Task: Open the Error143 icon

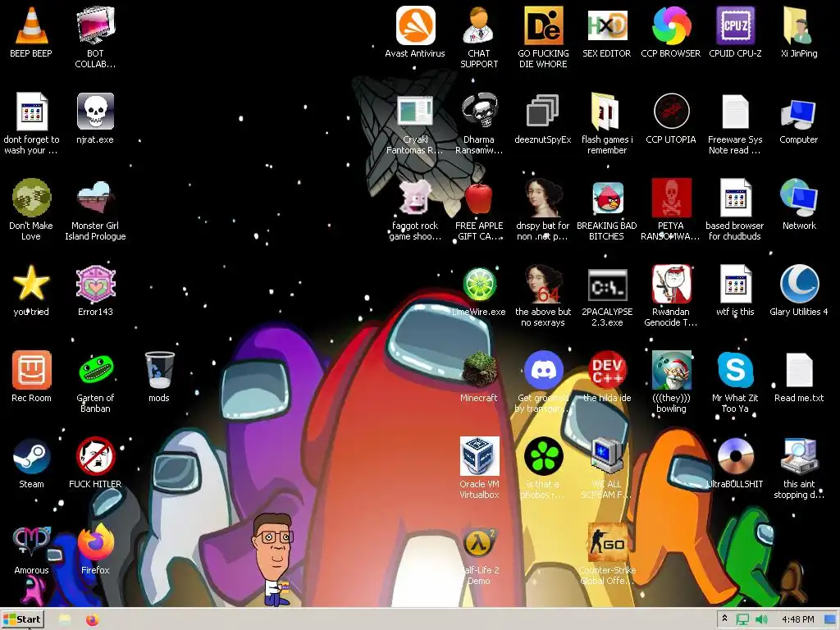Action: pos(95,284)
